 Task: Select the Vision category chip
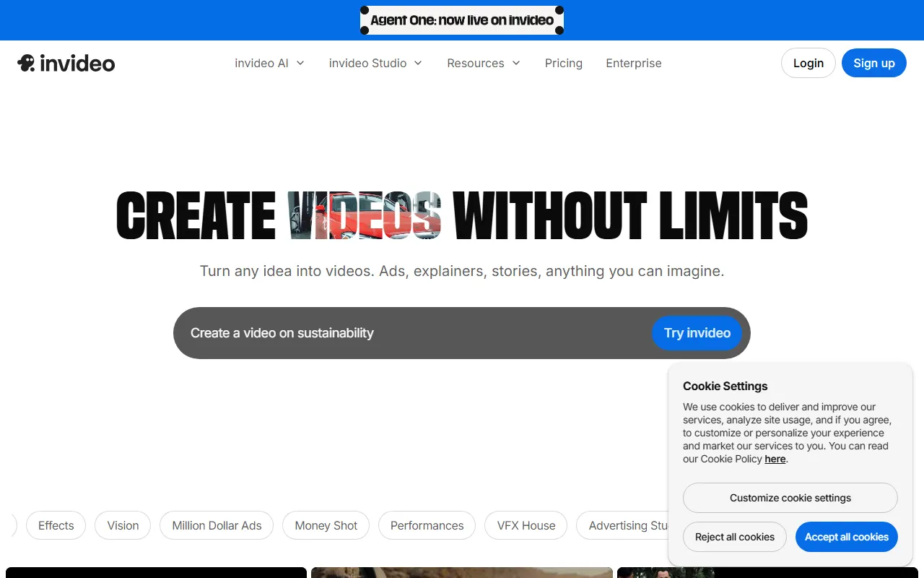pos(123,525)
